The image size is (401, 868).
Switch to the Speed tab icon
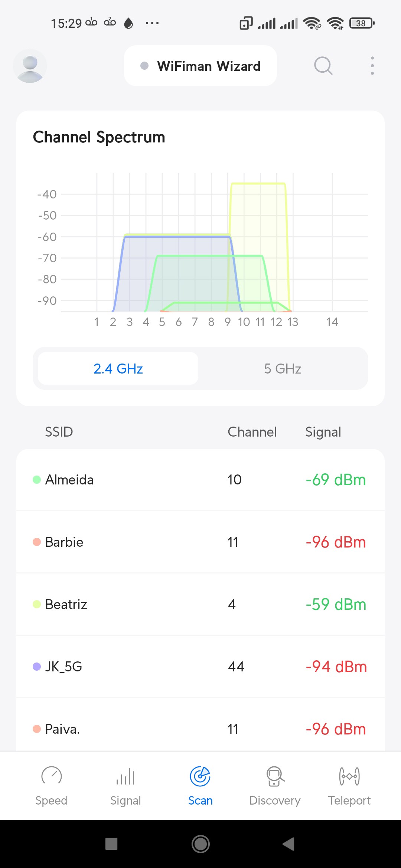click(x=51, y=776)
